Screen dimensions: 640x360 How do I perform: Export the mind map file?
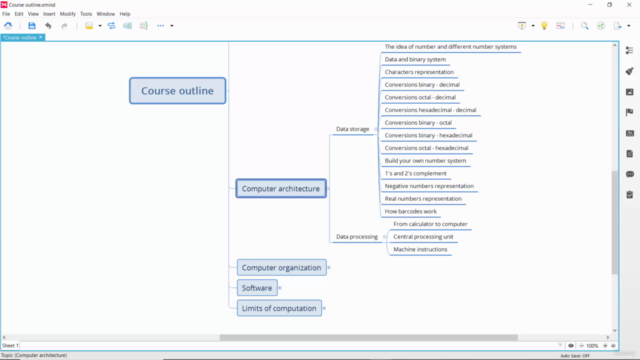pos(618,26)
